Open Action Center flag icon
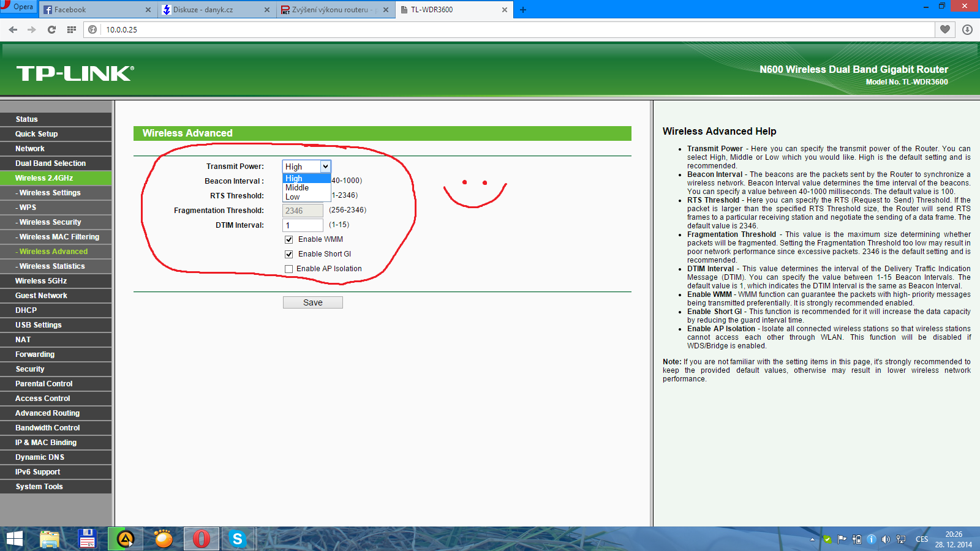 click(842, 539)
